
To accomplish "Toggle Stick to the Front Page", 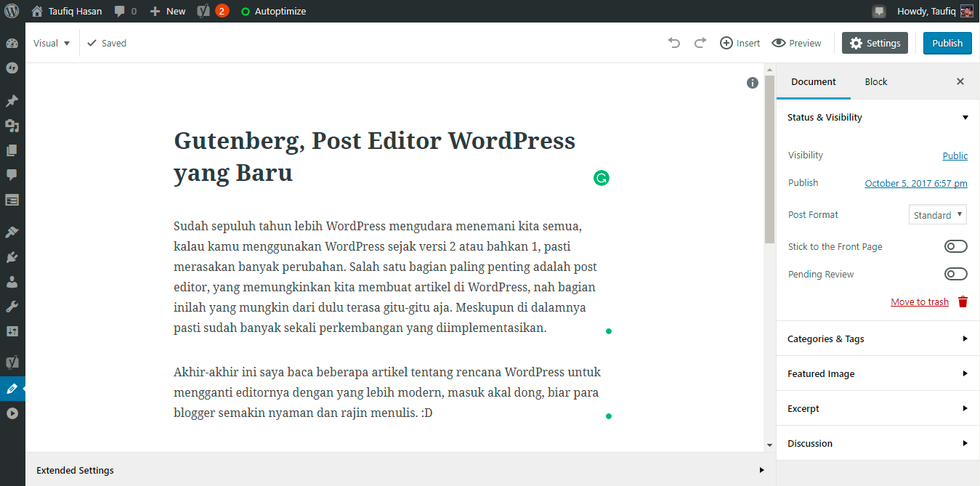I will point(955,246).
